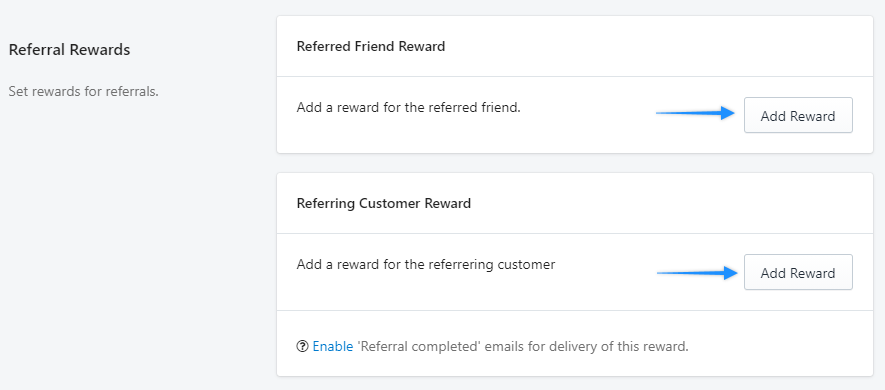The width and height of the screenshot is (885, 390).
Task: Click blue arrow pointing to Referred Friend Add Reward
Action: coord(695,113)
